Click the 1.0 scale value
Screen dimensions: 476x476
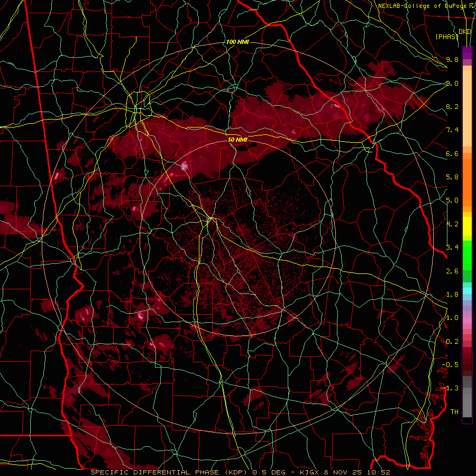[452, 318]
